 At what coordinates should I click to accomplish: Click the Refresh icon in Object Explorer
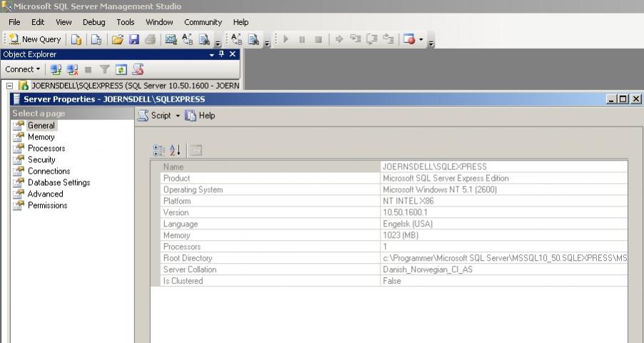121,69
